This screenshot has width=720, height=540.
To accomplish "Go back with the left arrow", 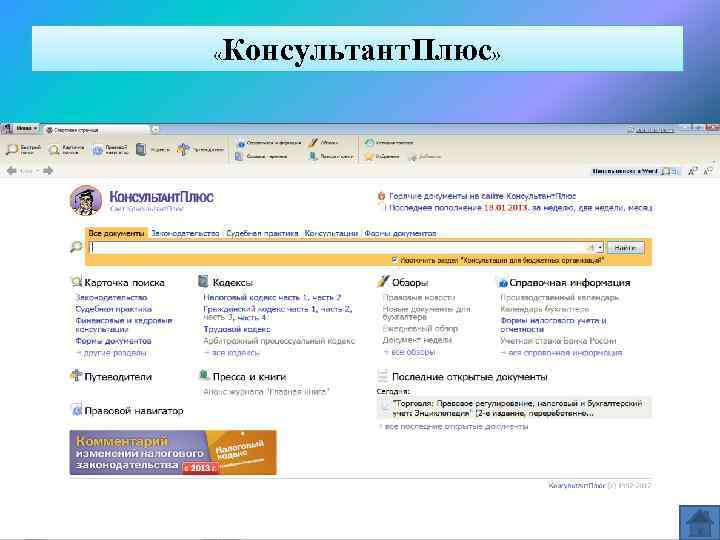I will (12, 171).
